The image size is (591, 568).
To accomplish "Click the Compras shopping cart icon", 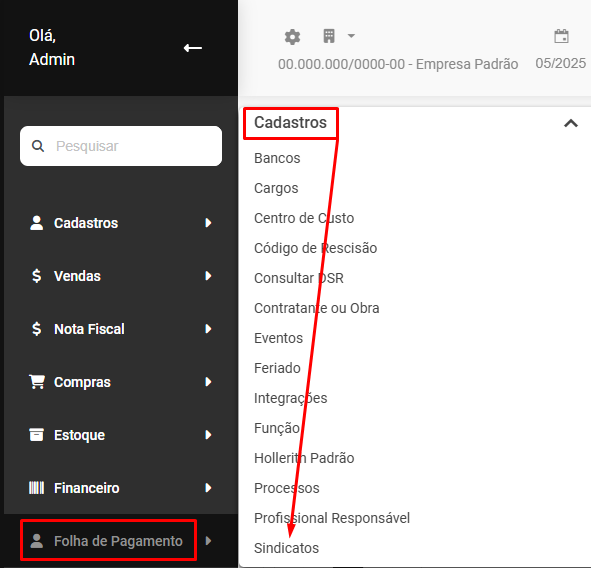I will point(37,382).
